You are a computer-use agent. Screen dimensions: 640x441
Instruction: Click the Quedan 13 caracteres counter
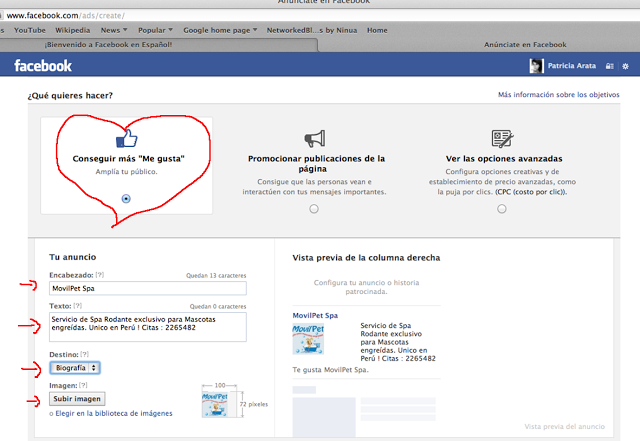pos(216,276)
